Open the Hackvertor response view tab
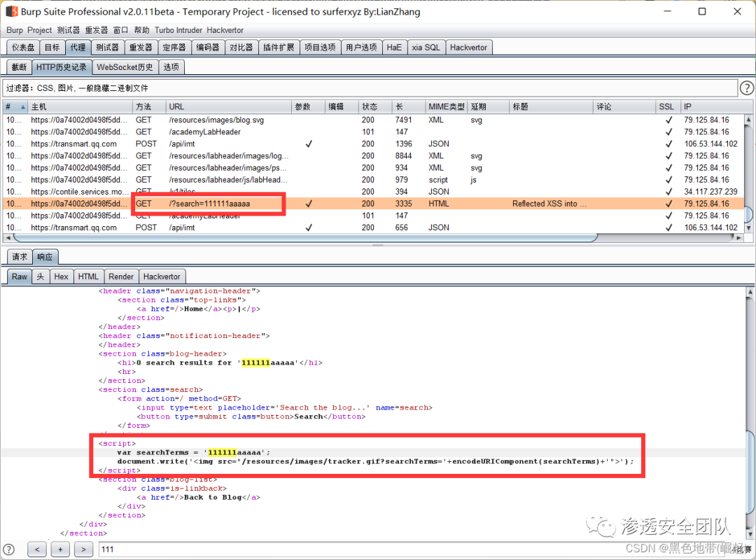Viewport: 756px width, 560px height. 162,276
